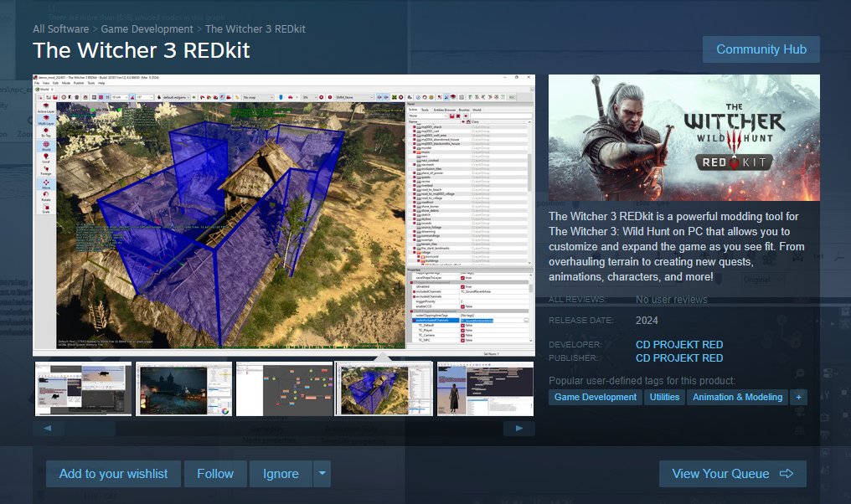851x504 pixels.
Task: Open the Community Hub
Action: pyautogui.click(x=761, y=49)
